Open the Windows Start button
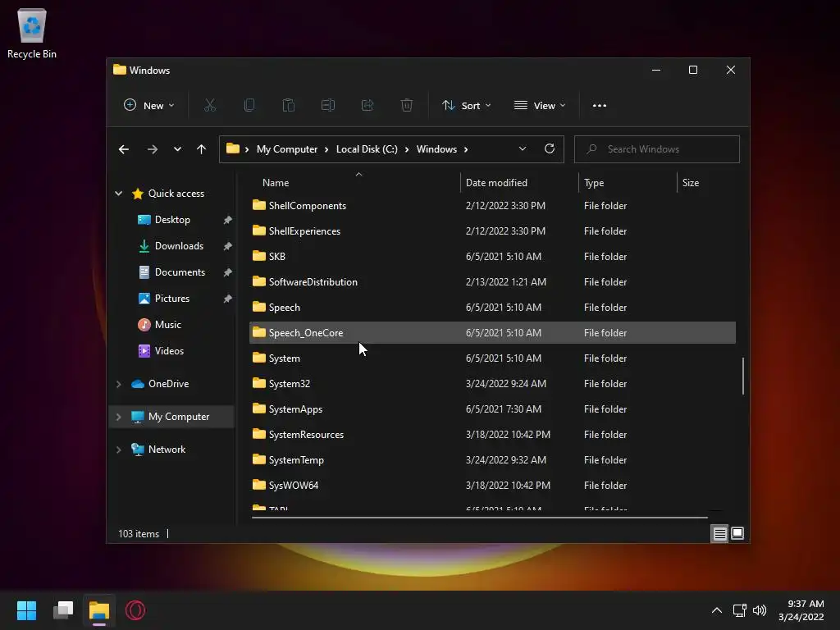Viewport: 840px width, 630px height. 26,610
